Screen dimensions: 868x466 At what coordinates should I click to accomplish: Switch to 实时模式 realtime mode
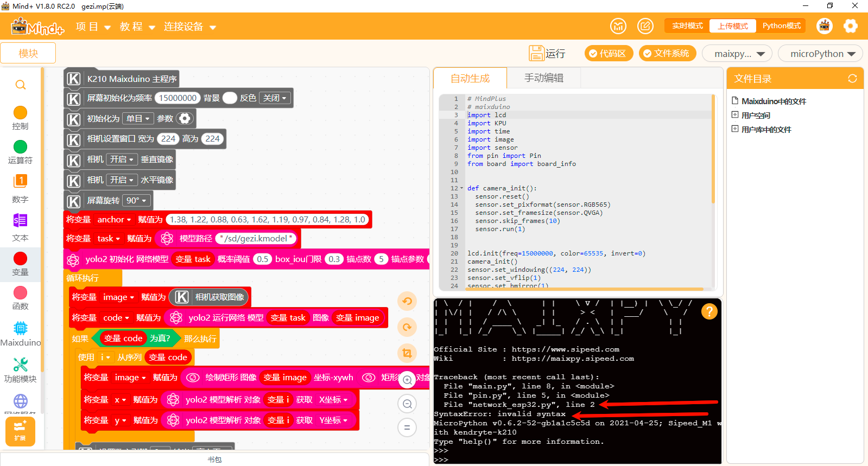687,26
